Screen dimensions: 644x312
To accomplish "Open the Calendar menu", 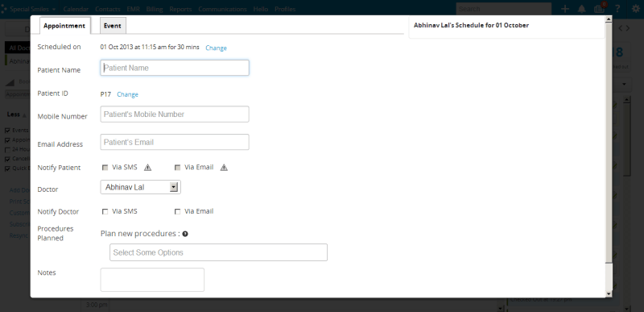I will (76, 9).
